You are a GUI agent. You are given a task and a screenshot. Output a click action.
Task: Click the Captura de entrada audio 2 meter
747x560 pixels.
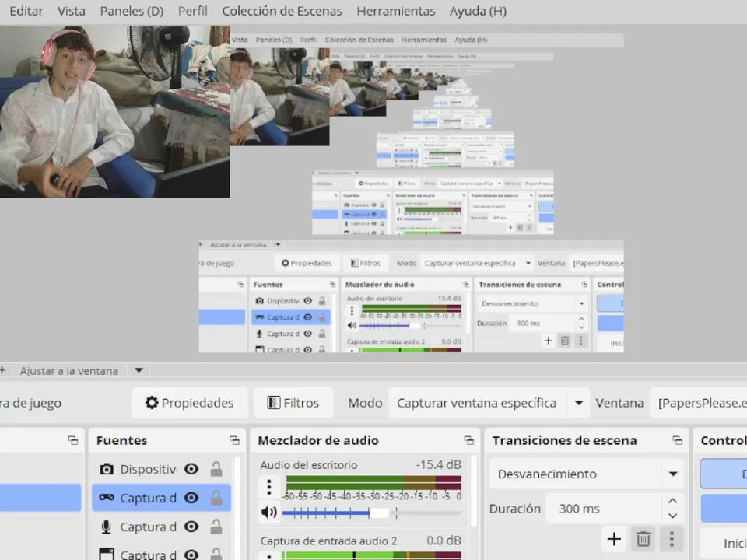coord(371,555)
